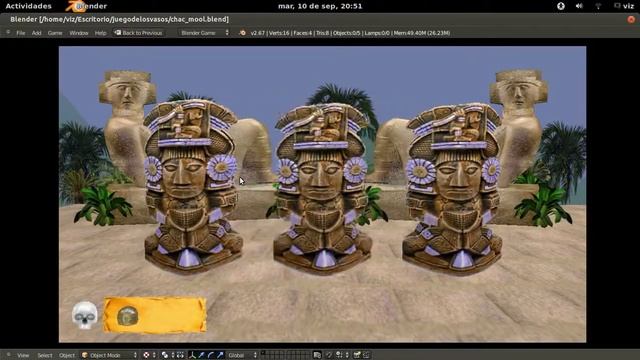Open the volume icon in system tray
Image resolution: width=640 pixels, height=360 pixels.
click(579, 6)
